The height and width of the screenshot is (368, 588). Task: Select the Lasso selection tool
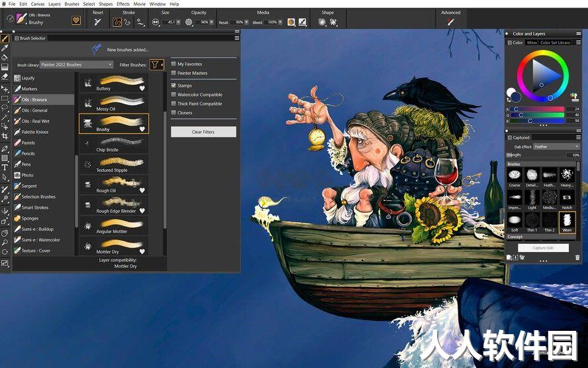click(x=5, y=108)
